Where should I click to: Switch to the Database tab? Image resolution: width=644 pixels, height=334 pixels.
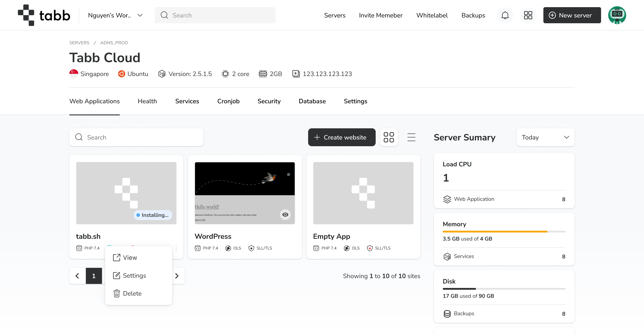(x=312, y=101)
